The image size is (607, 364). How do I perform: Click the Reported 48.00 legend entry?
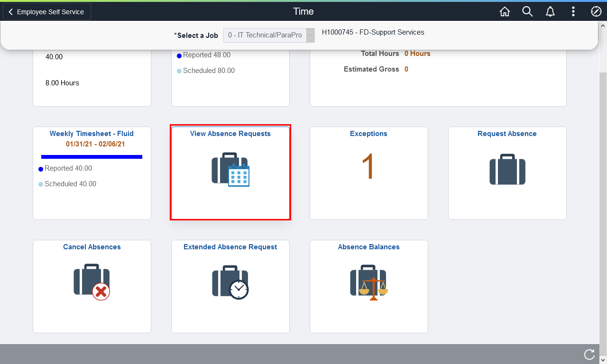204,55
